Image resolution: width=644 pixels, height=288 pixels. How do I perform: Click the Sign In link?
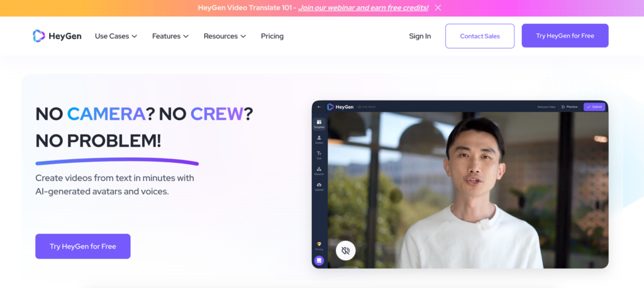(419, 36)
